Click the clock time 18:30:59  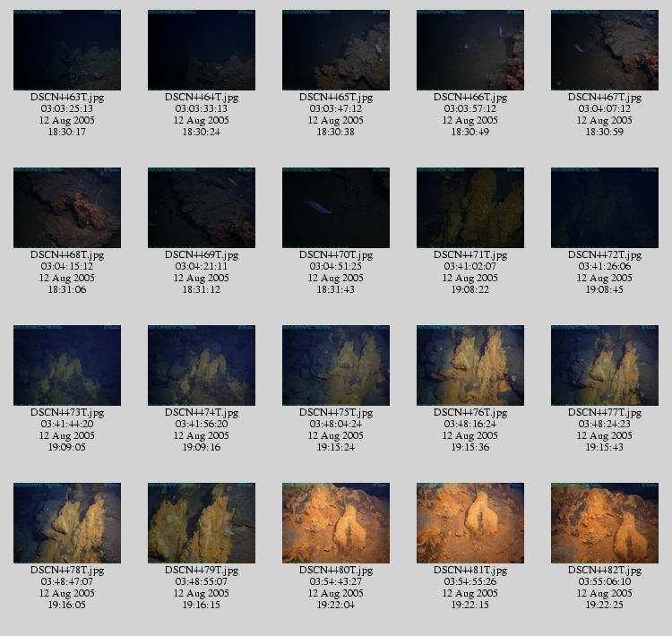[x=605, y=132]
